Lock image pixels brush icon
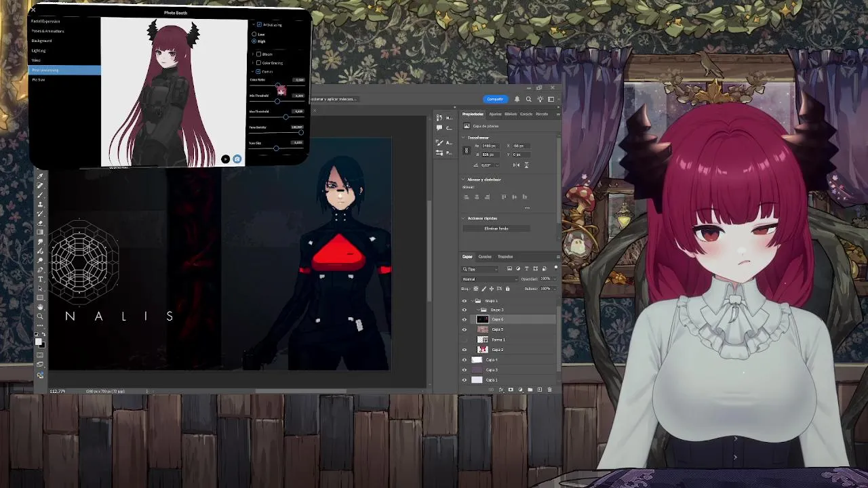The image size is (868, 488). [x=484, y=289]
